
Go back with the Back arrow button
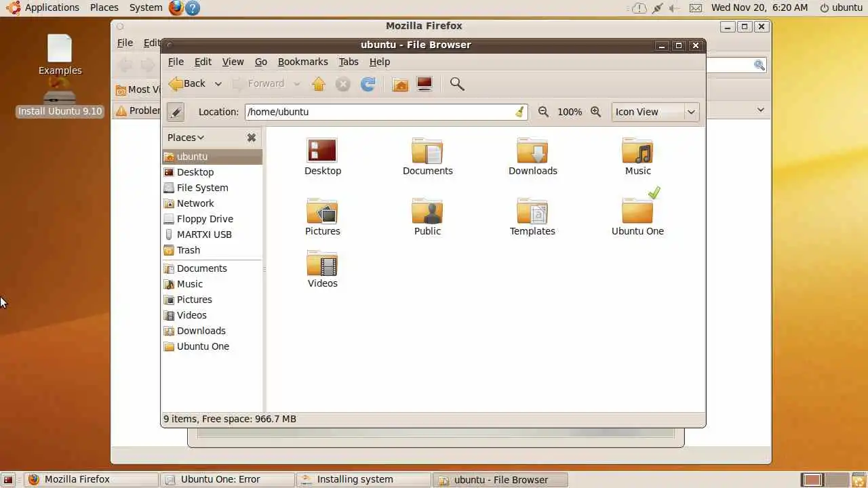pos(187,83)
